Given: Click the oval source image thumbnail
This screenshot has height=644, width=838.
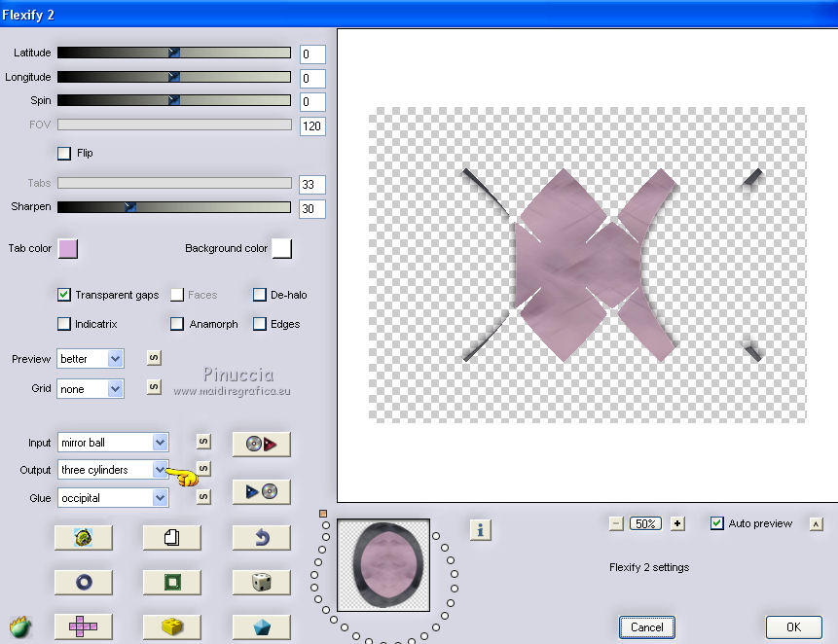Looking at the screenshot, I should (x=383, y=565).
